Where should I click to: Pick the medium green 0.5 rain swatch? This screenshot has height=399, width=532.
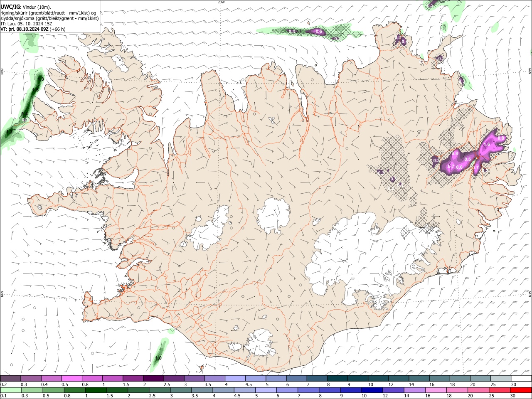click(53, 390)
